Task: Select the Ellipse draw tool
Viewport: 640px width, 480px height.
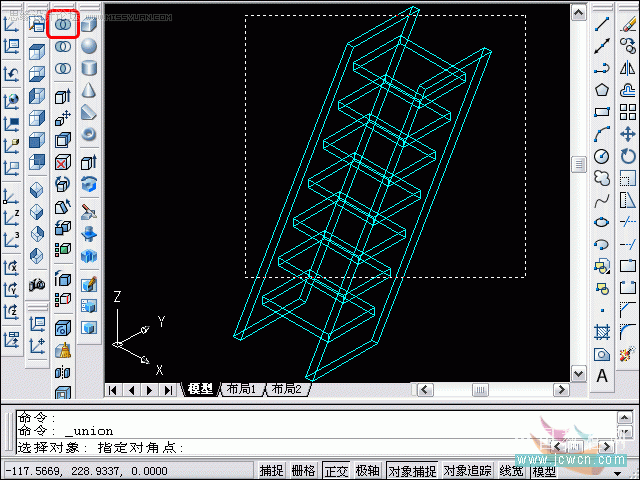Action: coord(602,222)
